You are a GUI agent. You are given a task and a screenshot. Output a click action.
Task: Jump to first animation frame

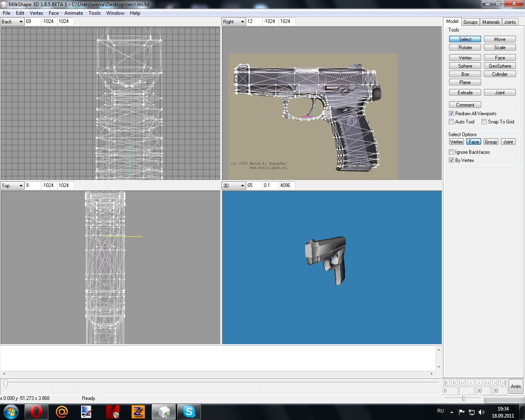[x=446, y=382]
